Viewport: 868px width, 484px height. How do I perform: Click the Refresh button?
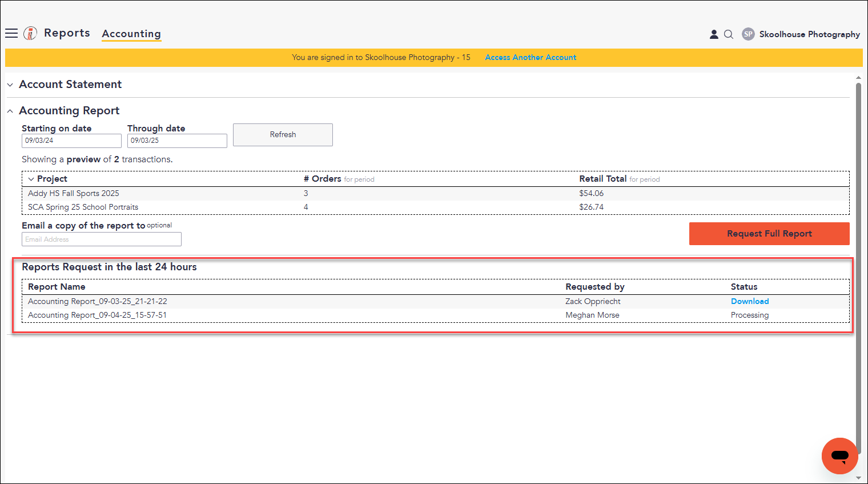[283, 135]
